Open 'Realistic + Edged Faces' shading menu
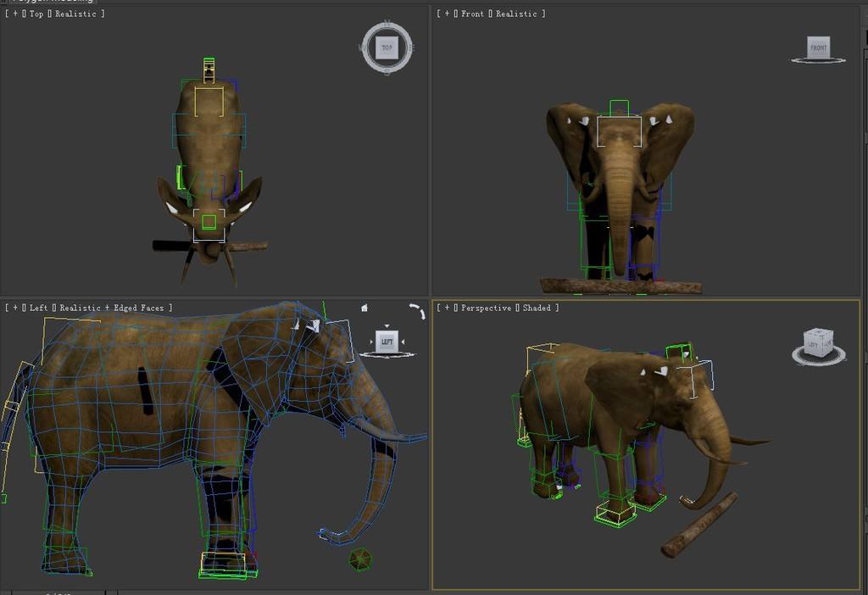Image resolution: width=868 pixels, height=595 pixels. [x=112, y=309]
